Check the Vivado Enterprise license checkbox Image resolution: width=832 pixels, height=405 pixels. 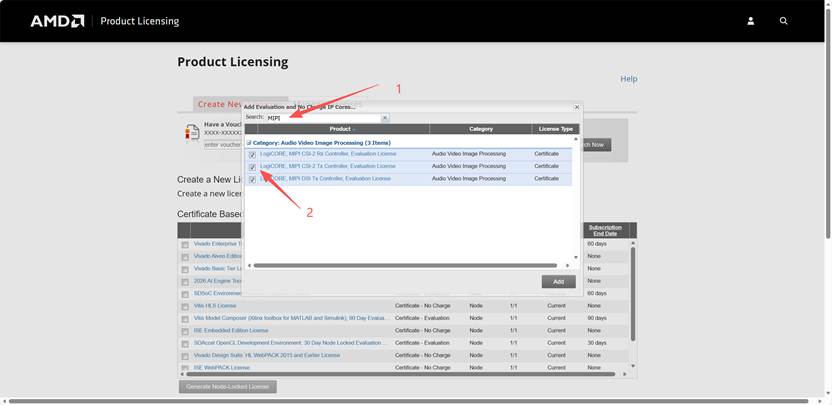[185, 245]
